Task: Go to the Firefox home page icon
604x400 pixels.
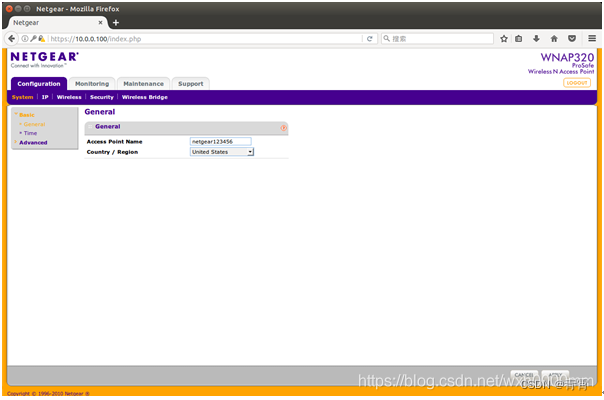Action: coord(554,39)
